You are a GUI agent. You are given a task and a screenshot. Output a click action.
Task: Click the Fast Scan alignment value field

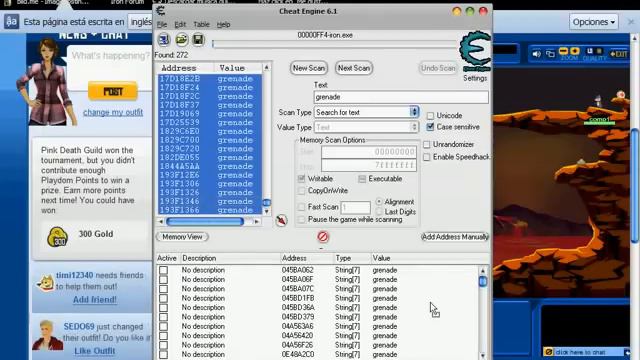click(x=356, y=207)
